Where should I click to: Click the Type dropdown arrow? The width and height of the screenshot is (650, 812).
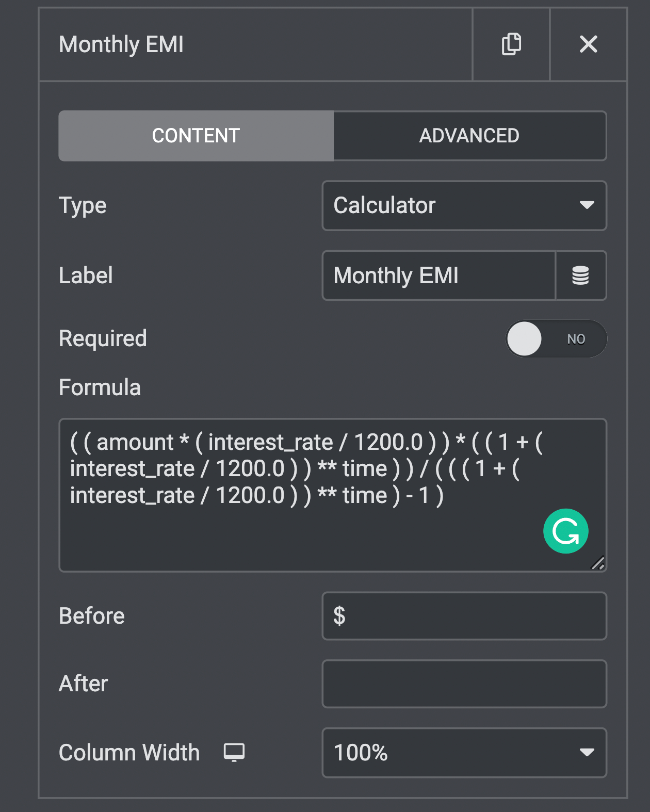587,205
